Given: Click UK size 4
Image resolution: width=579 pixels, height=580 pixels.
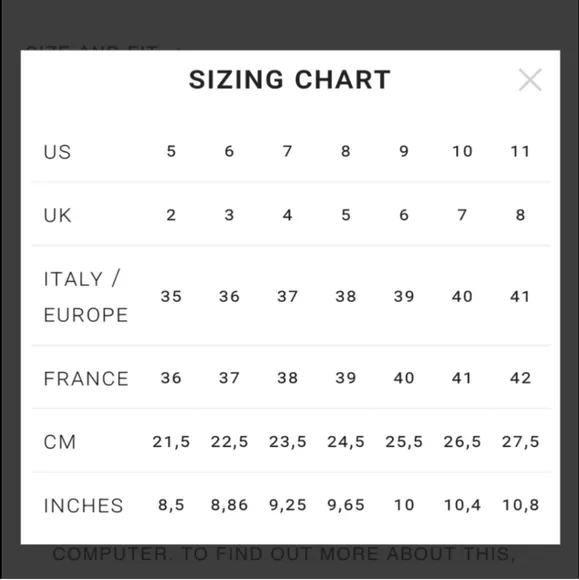Looking at the screenshot, I should 287,215.
